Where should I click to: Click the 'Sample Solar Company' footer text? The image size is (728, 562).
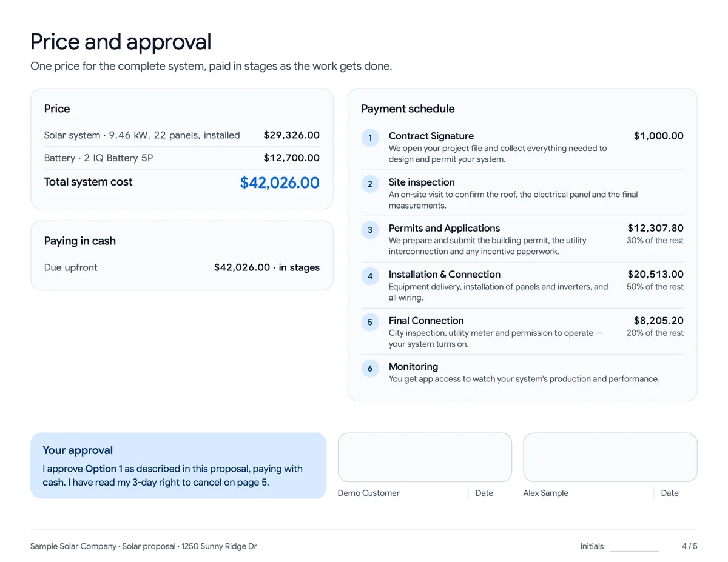tap(73, 546)
